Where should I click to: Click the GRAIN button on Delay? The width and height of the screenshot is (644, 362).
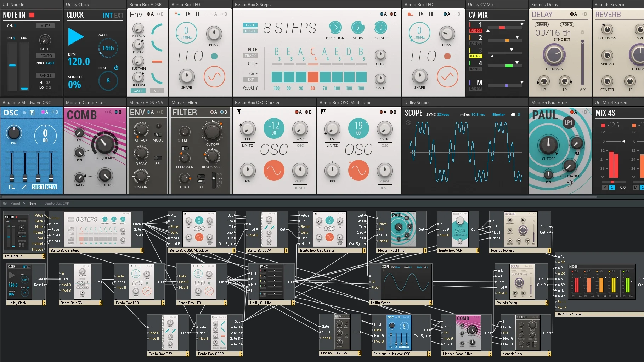click(541, 25)
